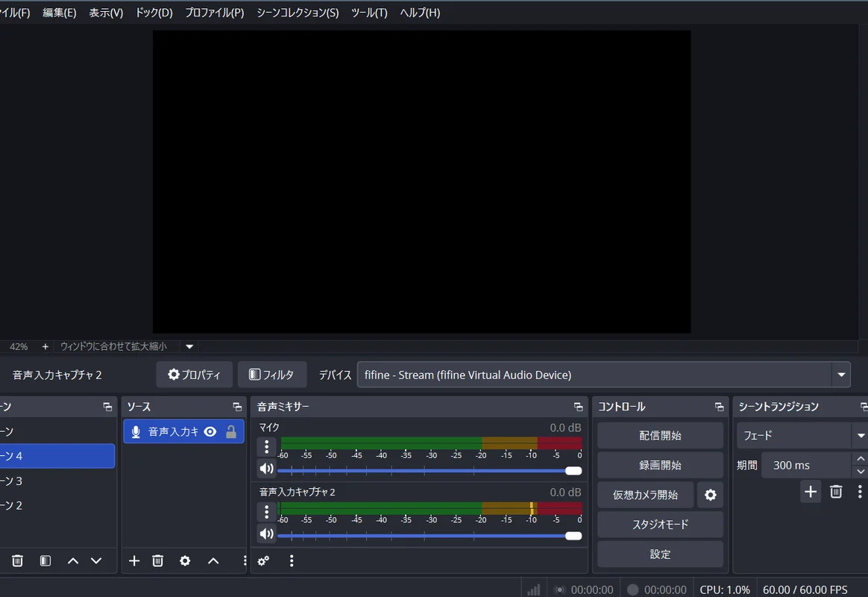Adjust the マイク volume slider
Image resolution: width=868 pixels, height=597 pixels.
(x=430, y=471)
